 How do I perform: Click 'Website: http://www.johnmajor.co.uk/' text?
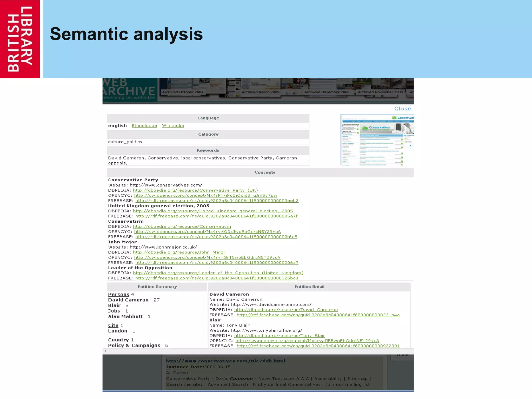point(152,247)
